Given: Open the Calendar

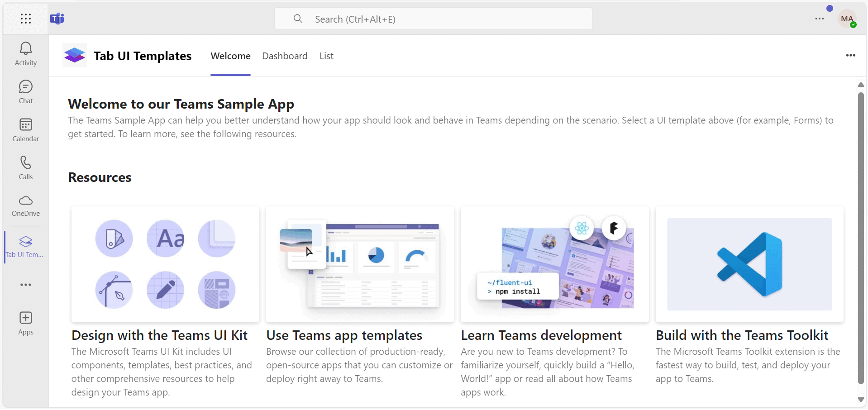Looking at the screenshot, I should (x=25, y=130).
